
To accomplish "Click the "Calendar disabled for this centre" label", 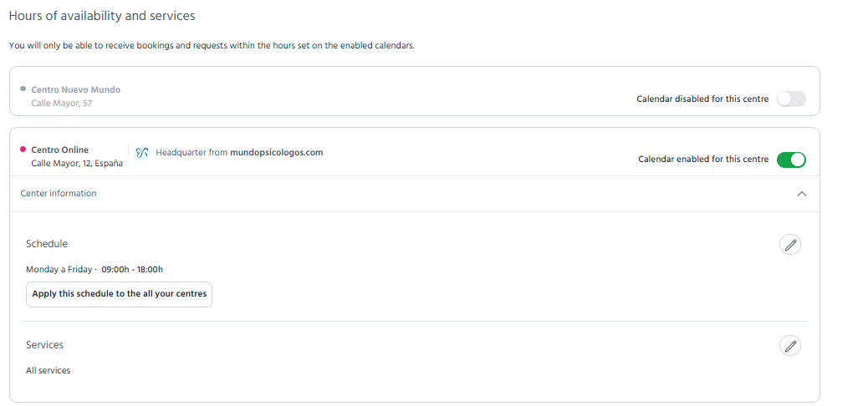I will click(x=702, y=99).
